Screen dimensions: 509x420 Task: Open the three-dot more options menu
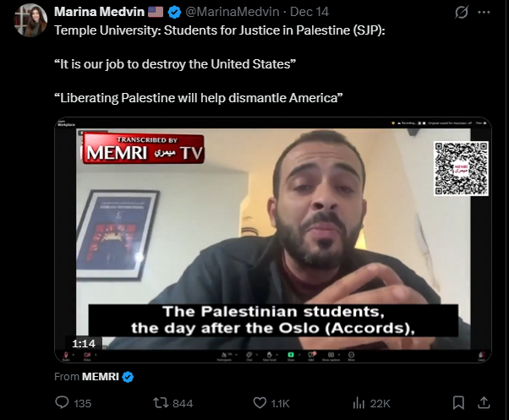coord(484,13)
